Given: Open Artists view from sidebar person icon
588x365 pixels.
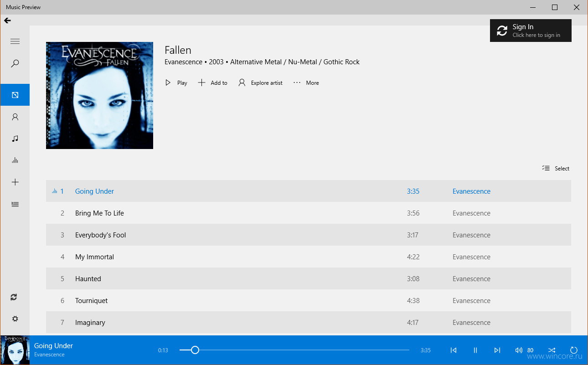Looking at the screenshot, I should 15,117.
